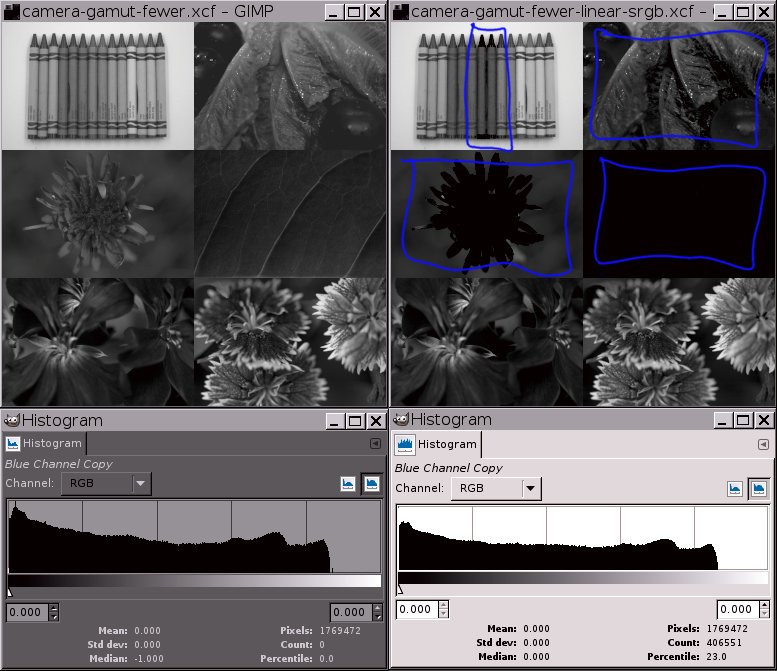Click crayons photo in left image window

click(x=98, y=86)
